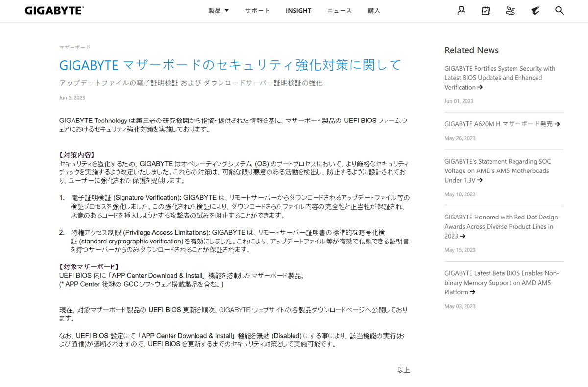Viewport: 588px width, 387px height.
Task: Click the news date 'Jun 01, 2023'
Action: (459, 101)
